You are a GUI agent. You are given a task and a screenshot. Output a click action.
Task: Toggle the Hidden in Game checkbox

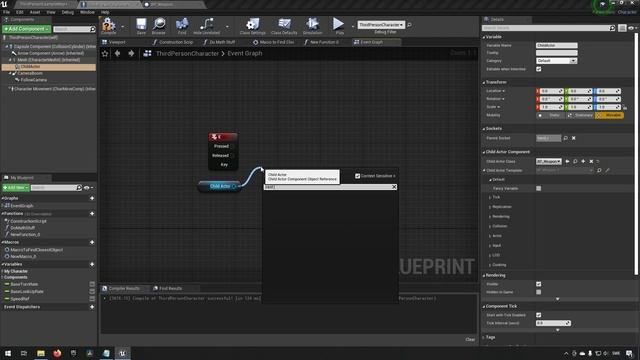539,292
